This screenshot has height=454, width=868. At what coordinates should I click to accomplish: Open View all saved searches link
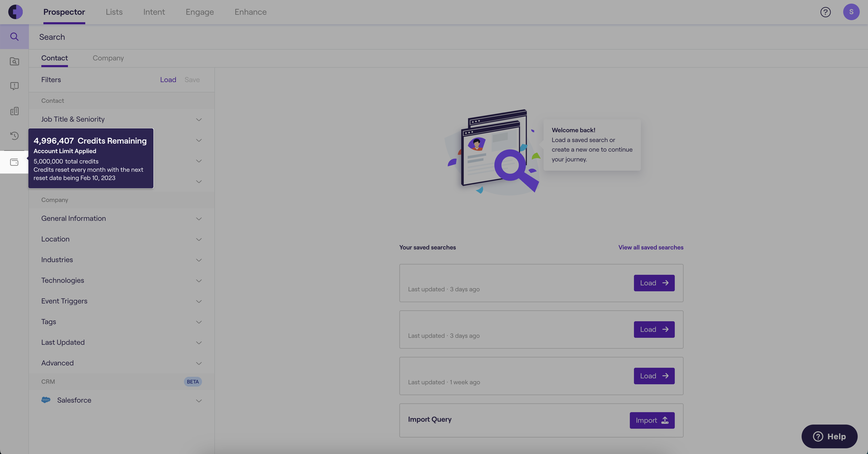tap(651, 247)
